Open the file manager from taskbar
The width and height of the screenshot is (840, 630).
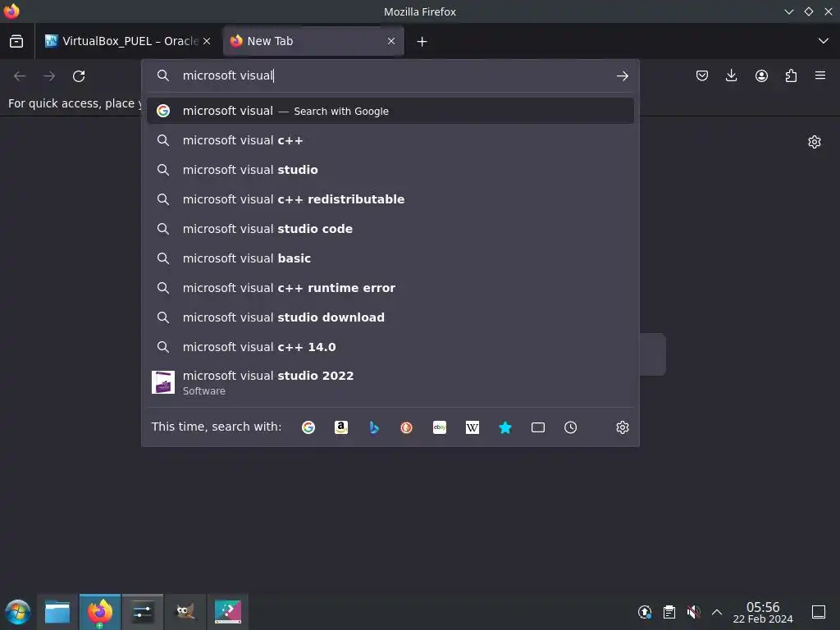[57, 612]
